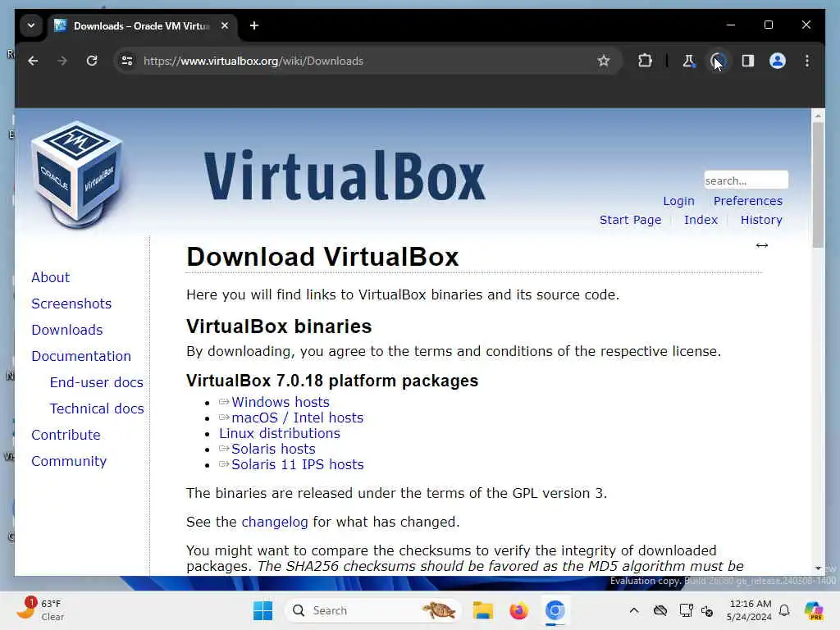Click the address bar URL
Viewport: 840px width, 630px height.
pyautogui.click(x=253, y=61)
